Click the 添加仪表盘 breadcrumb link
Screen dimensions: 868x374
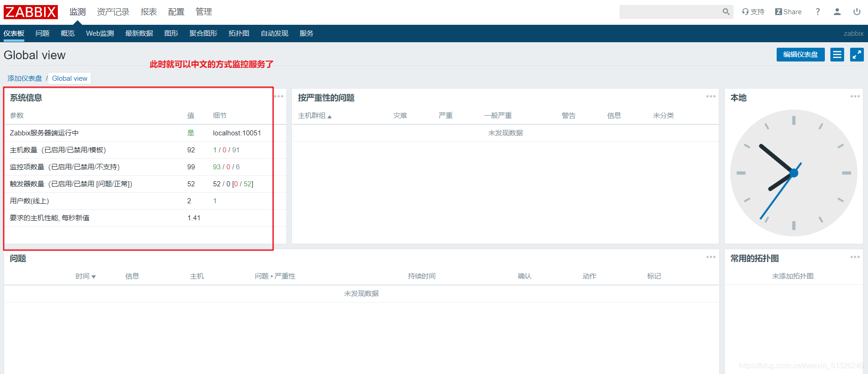[x=25, y=78]
